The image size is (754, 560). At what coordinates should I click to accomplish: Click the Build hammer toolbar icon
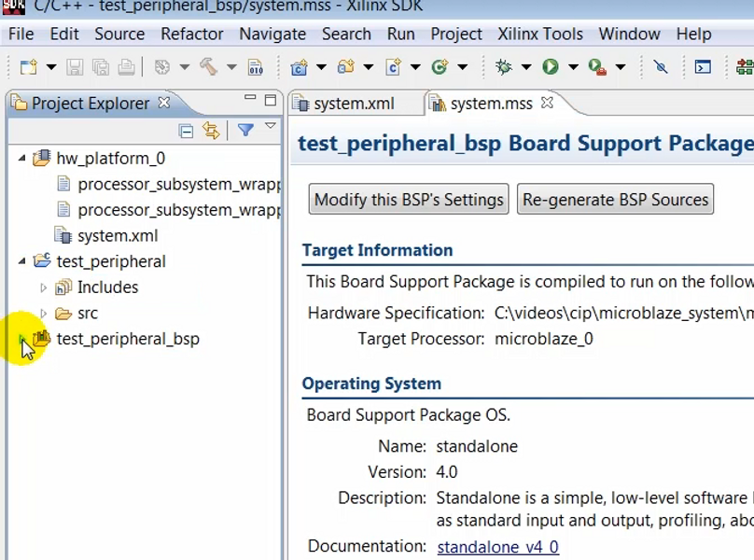click(x=206, y=67)
